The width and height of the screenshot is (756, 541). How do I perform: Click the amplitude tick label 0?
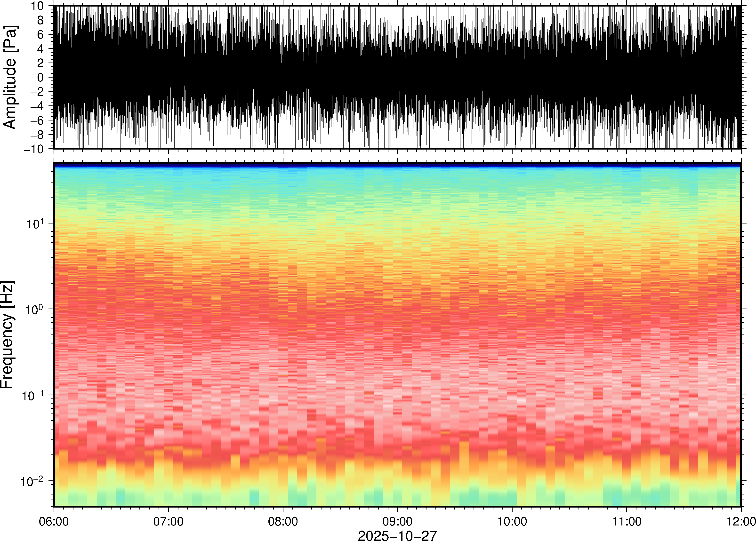[x=41, y=77]
